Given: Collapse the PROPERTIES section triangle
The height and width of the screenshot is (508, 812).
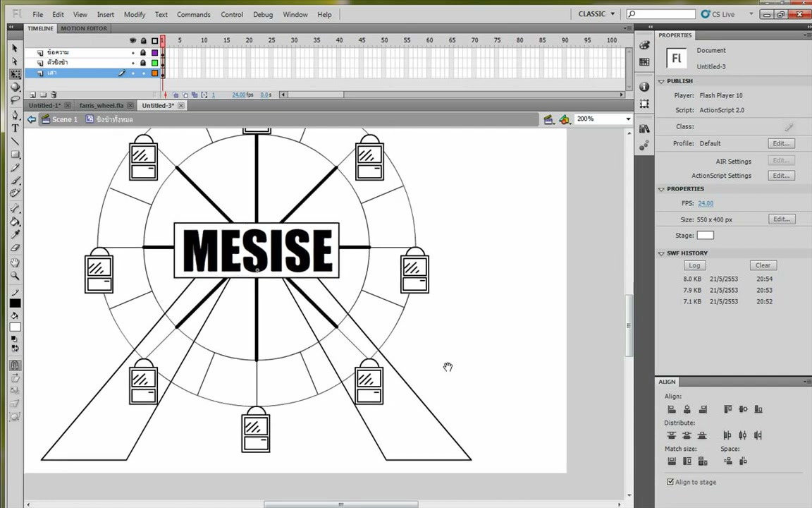Looking at the screenshot, I should (661, 189).
